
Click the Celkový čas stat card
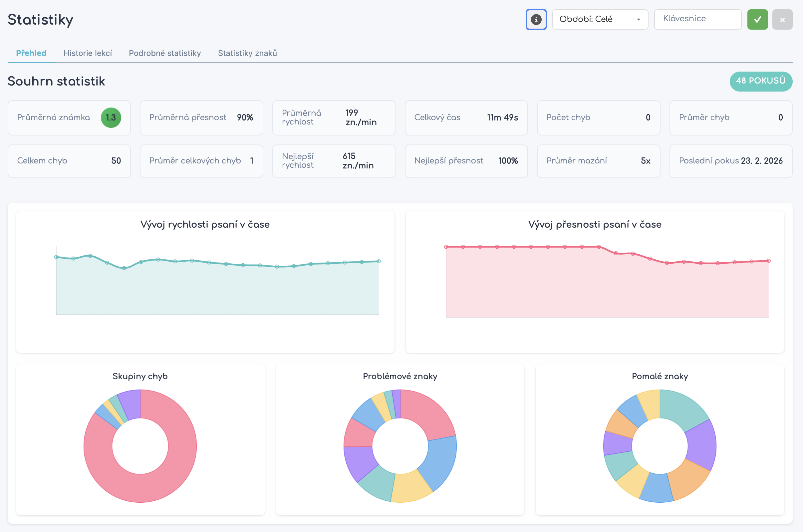[466, 118]
